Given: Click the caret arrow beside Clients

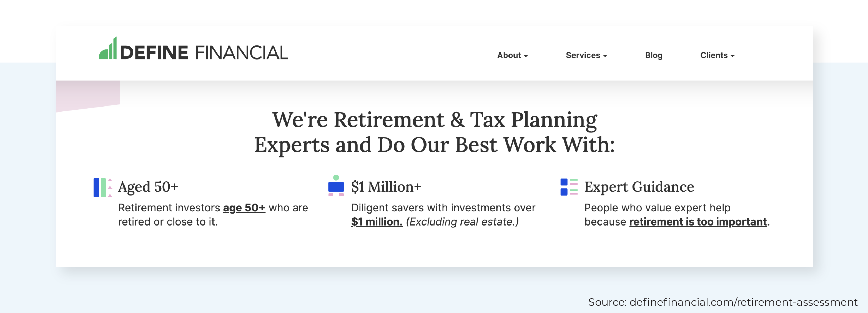Looking at the screenshot, I should click(x=732, y=56).
